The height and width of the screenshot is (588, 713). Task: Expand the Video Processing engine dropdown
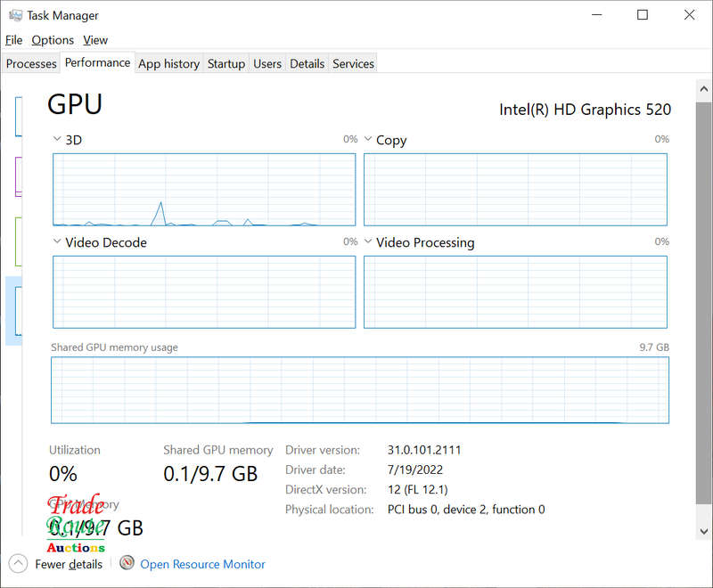[x=368, y=242]
